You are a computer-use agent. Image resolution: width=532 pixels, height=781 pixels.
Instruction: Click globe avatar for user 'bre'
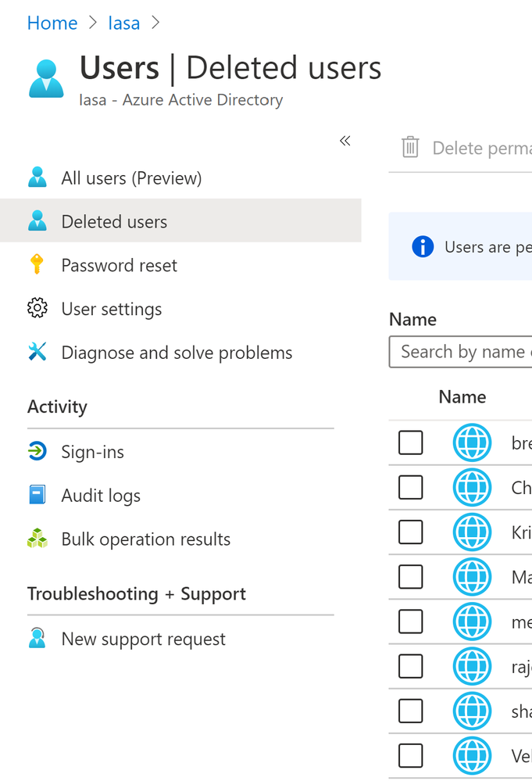[473, 442]
